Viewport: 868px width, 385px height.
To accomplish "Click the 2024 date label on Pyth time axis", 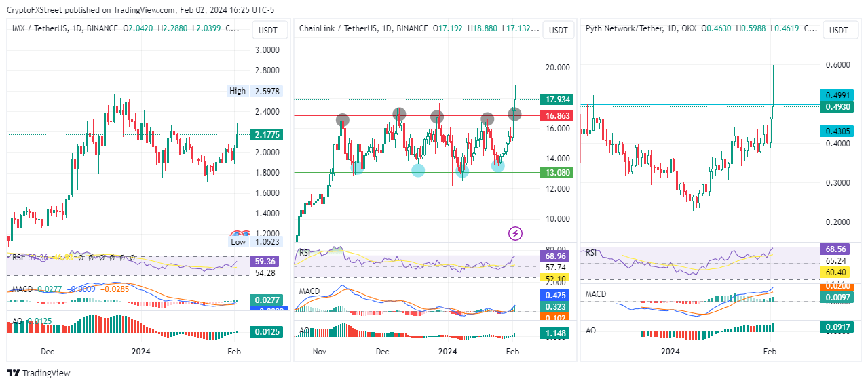I will (x=671, y=351).
